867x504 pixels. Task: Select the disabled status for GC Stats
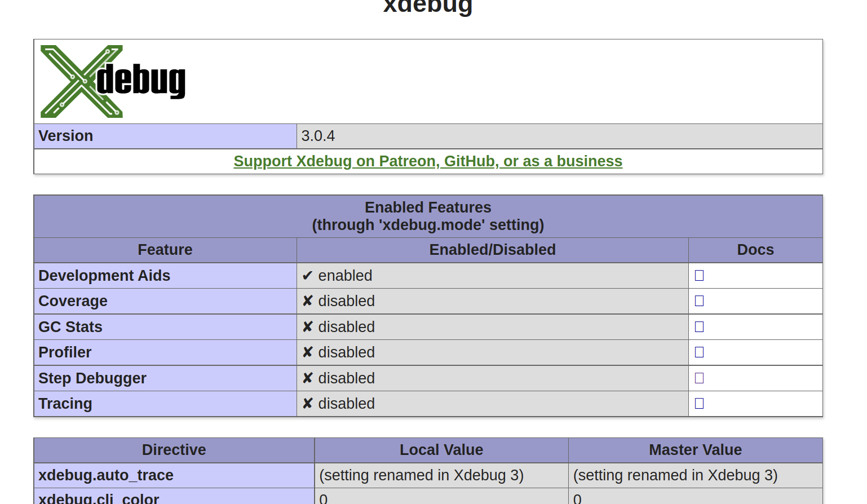click(338, 327)
